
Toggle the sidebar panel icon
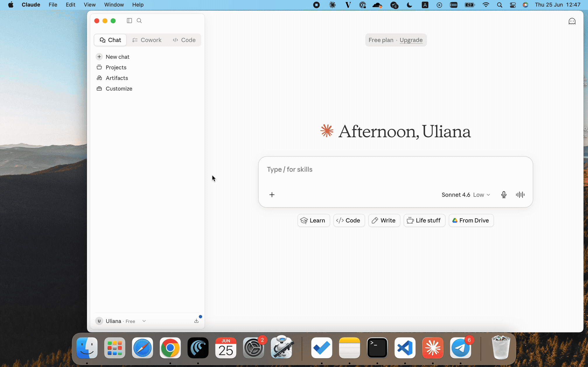pos(129,21)
